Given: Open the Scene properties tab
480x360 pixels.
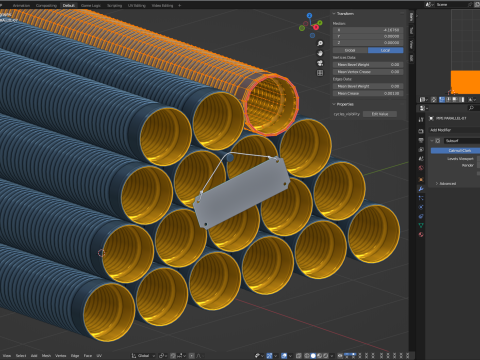Looking at the screenshot, I should 421,159.
